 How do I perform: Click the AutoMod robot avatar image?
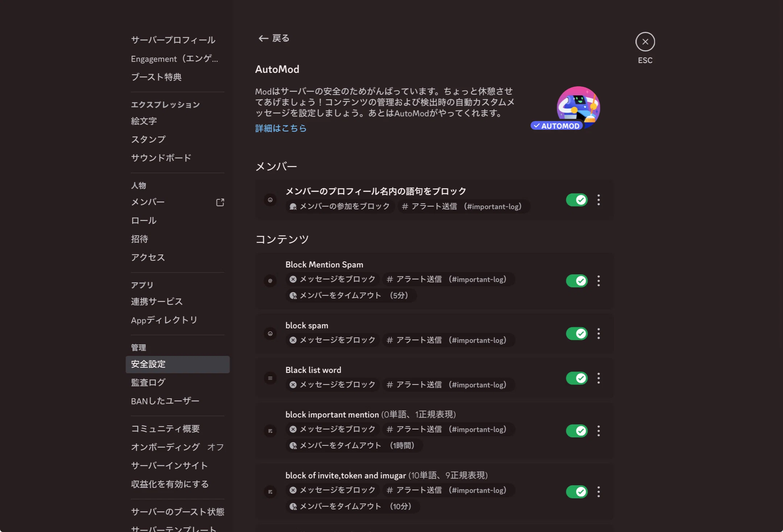(578, 107)
